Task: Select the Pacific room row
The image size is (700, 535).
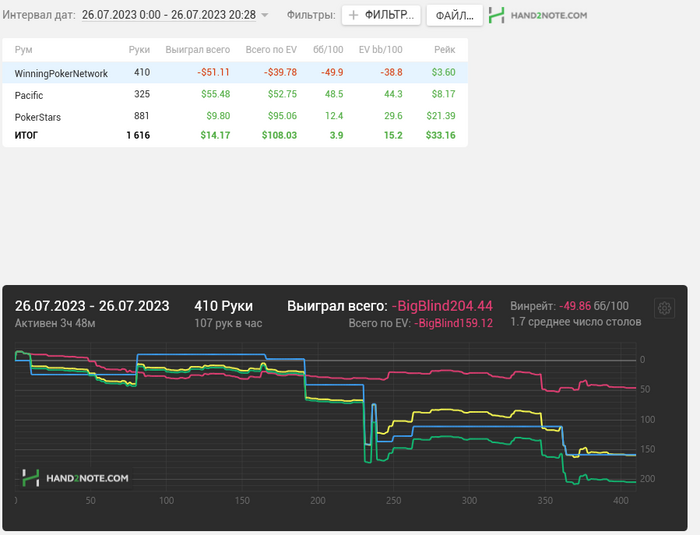Action: (x=235, y=94)
